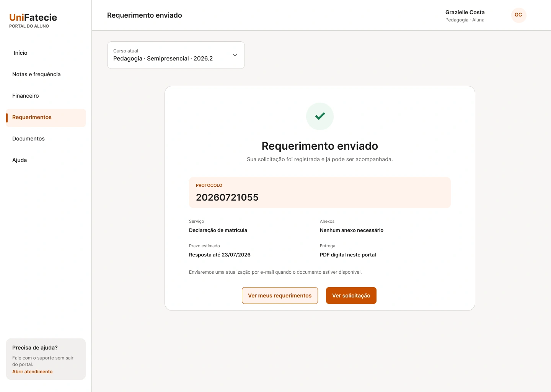The height and width of the screenshot is (392, 551).
Task: Click the protocol number 20260721055
Action: [x=227, y=197]
